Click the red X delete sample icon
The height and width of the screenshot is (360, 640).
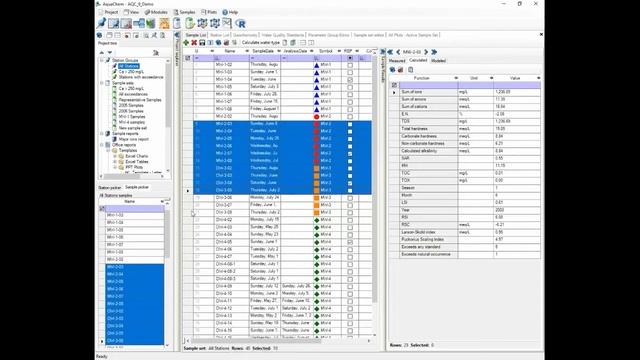(194, 42)
